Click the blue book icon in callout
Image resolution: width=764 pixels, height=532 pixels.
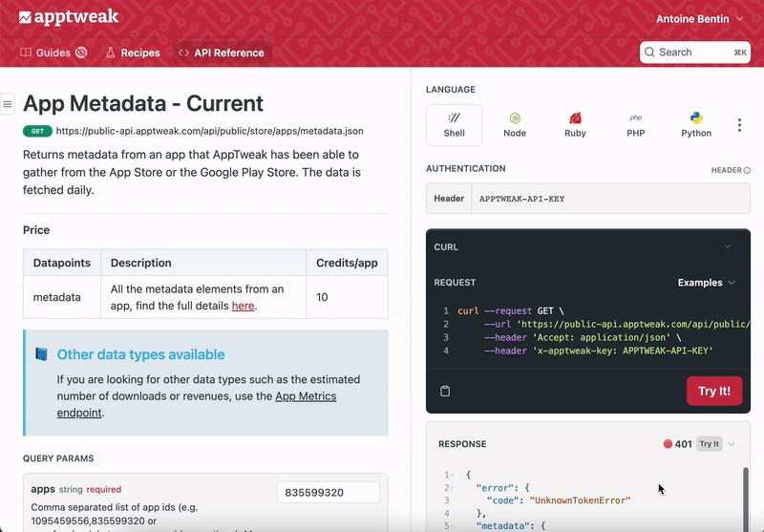pyautogui.click(x=41, y=354)
